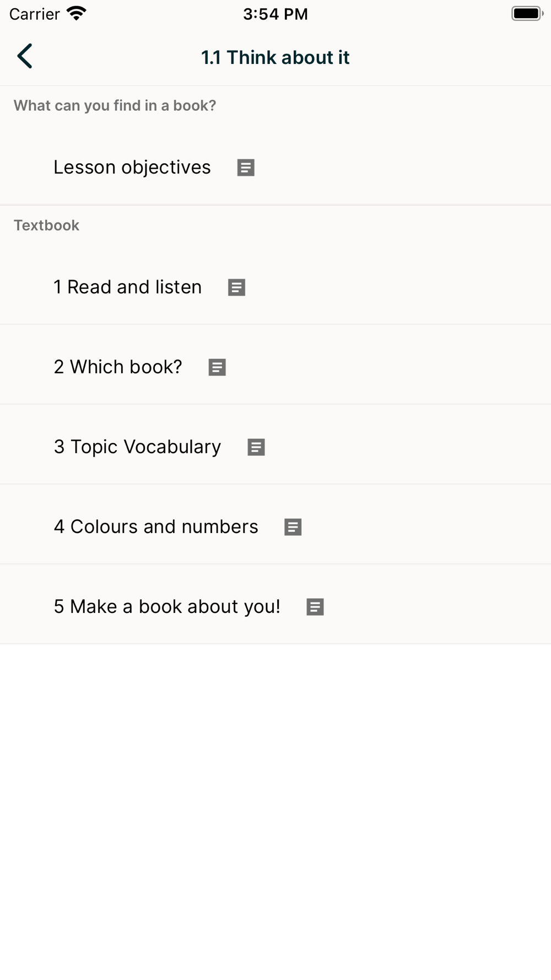Tap the Textbook section header
551x980 pixels.
[x=47, y=225]
